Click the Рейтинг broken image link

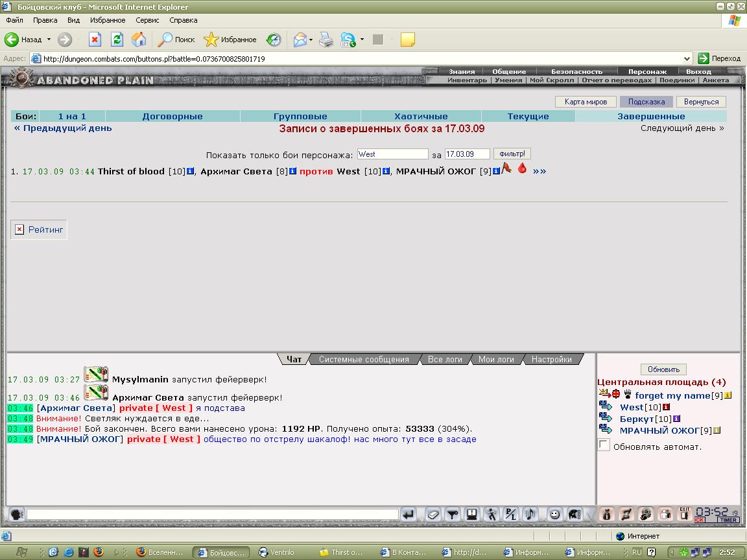click(39, 229)
